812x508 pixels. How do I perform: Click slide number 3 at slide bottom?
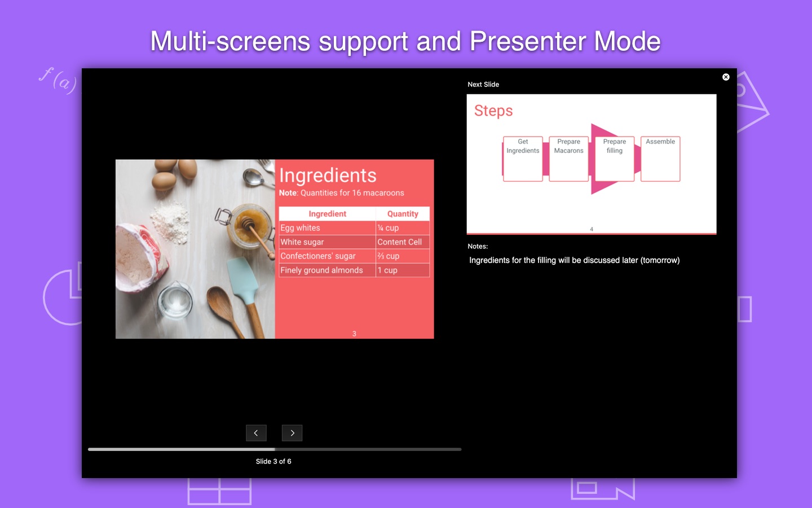coord(354,334)
